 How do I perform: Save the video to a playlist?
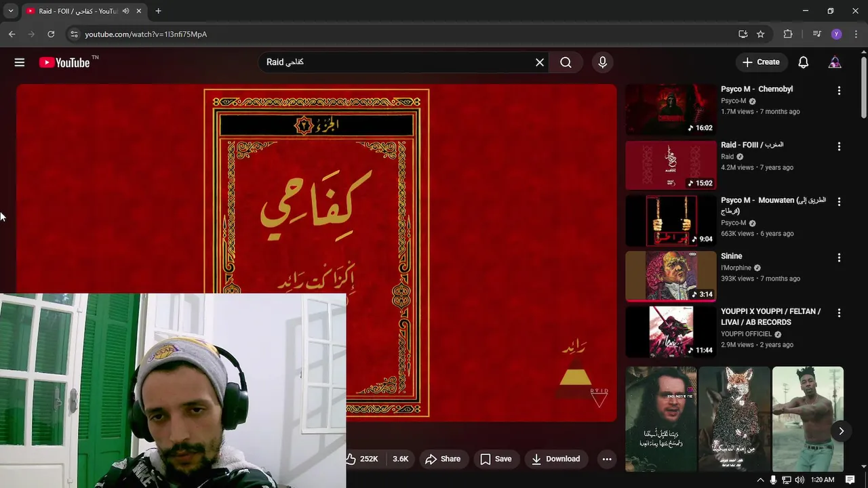coord(496,459)
